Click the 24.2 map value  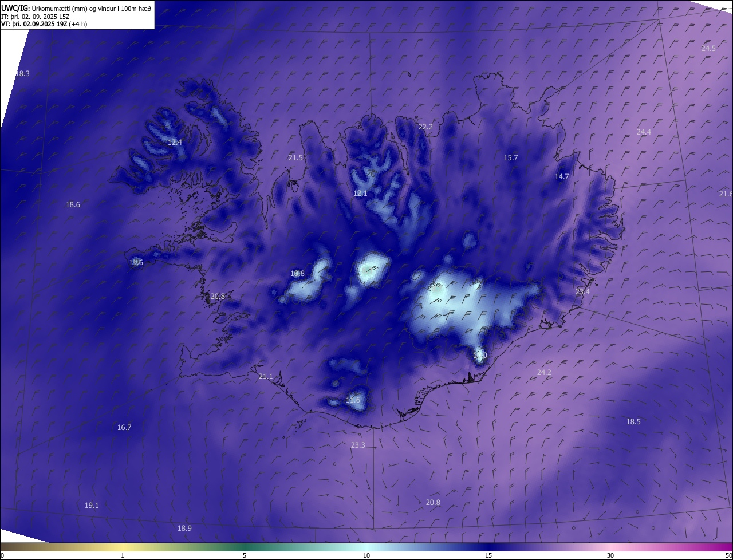tap(544, 372)
